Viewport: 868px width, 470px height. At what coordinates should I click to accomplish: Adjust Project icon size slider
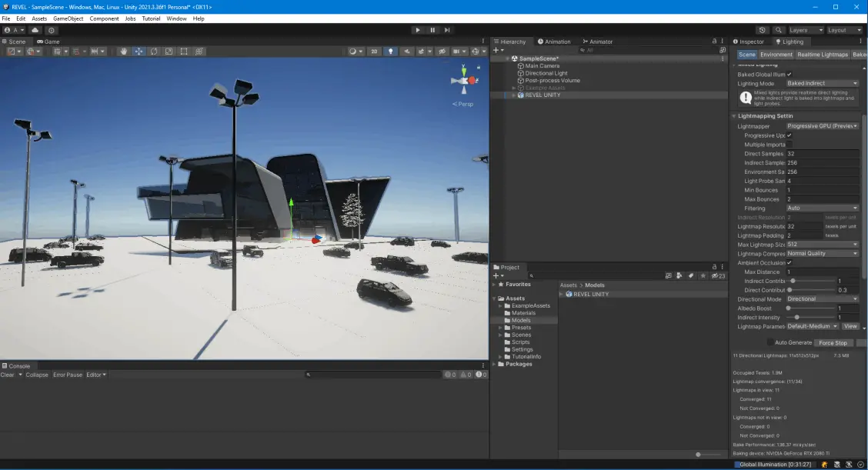pyautogui.click(x=708, y=455)
